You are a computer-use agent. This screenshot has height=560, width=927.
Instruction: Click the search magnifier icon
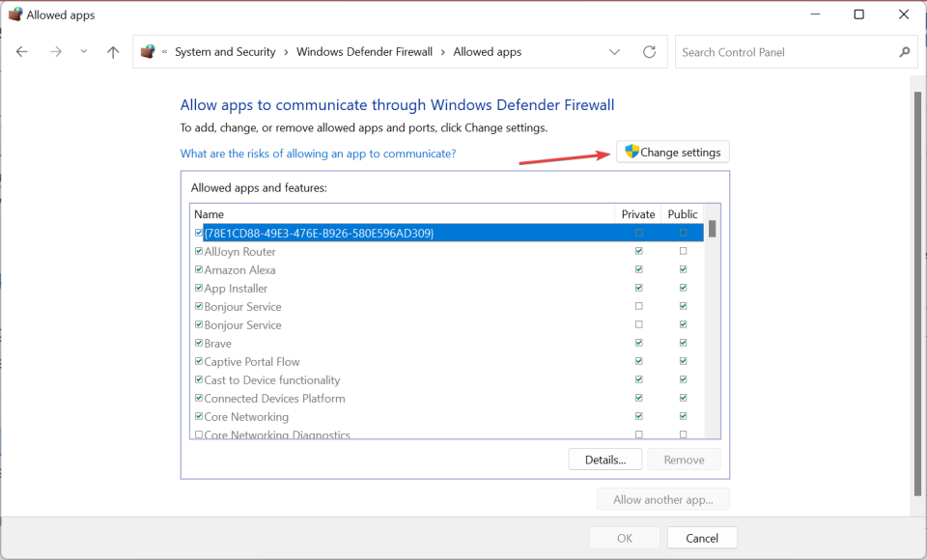coord(905,52)
